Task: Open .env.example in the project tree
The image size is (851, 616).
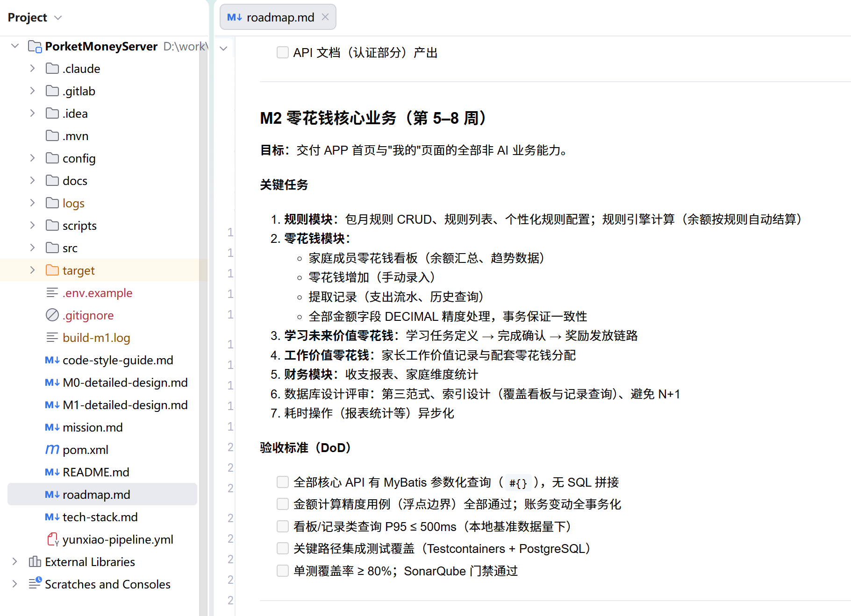Action: [x=97, y=293]
